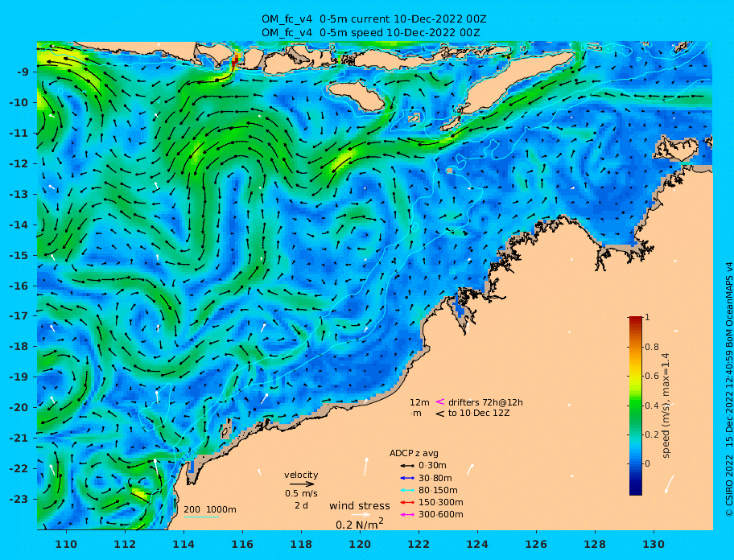Click the longitude axis label '118'
734x560 pixels.
click(301, 544)
